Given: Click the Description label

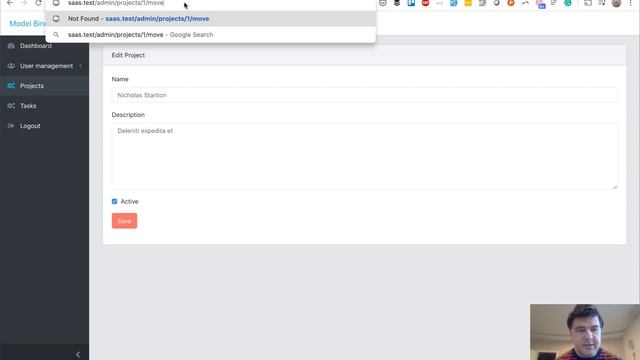Looking at the screenshot, I should (x=128, y=115).
